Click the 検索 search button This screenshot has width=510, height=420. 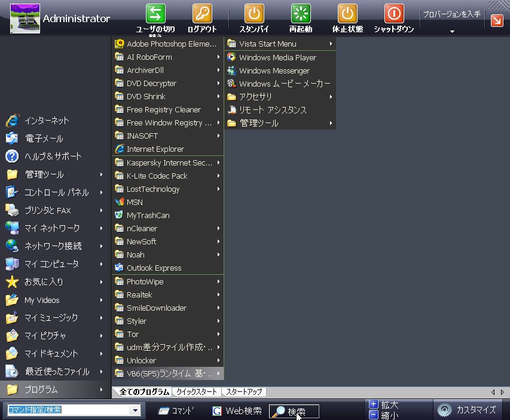[x=294, y=412]
